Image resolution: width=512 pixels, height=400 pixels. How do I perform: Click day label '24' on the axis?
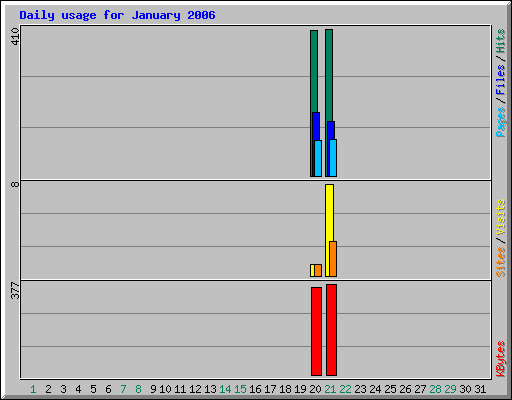tap(375, 389)
